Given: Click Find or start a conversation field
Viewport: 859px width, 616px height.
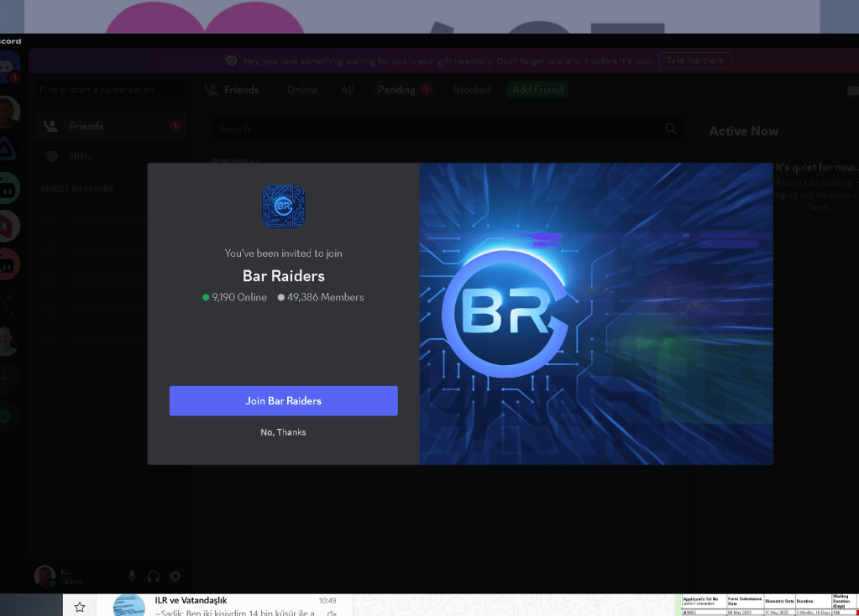Looking at the screenshot, I should coord(108,90).
